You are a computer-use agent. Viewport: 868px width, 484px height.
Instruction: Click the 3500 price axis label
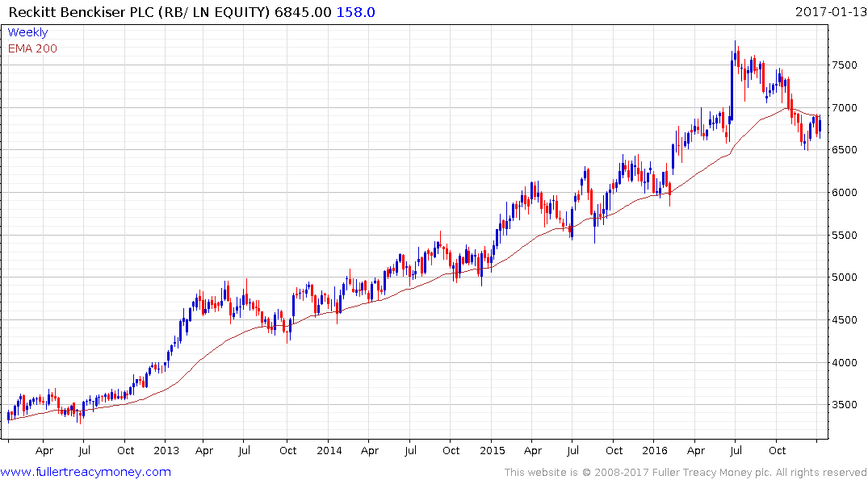(844, 405)
